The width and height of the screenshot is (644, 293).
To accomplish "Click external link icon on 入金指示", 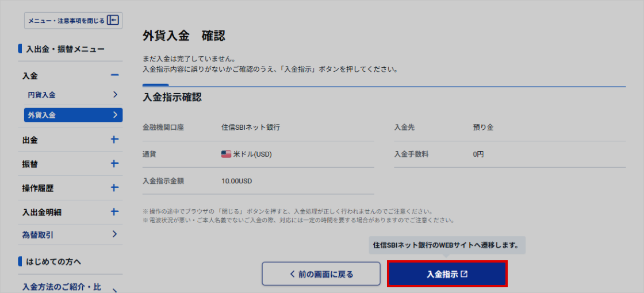I will pyautogui.click(x=465, y=274).
